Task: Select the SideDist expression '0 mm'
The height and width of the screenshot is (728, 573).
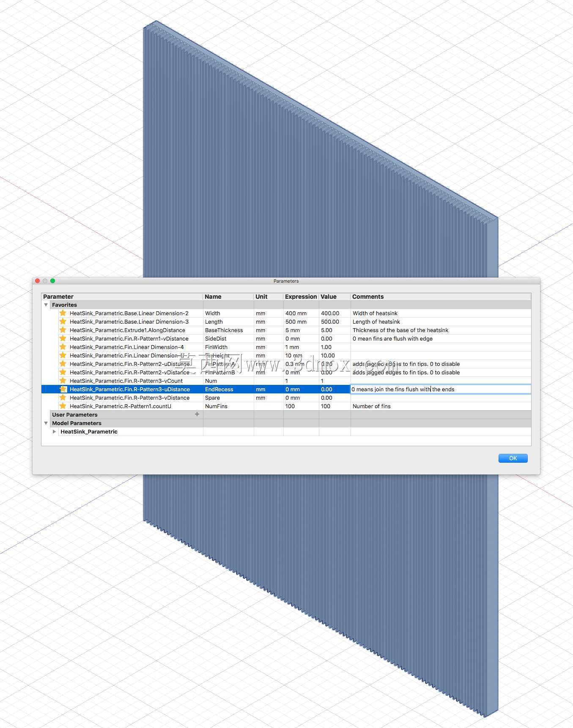Action: coord(293,338)
